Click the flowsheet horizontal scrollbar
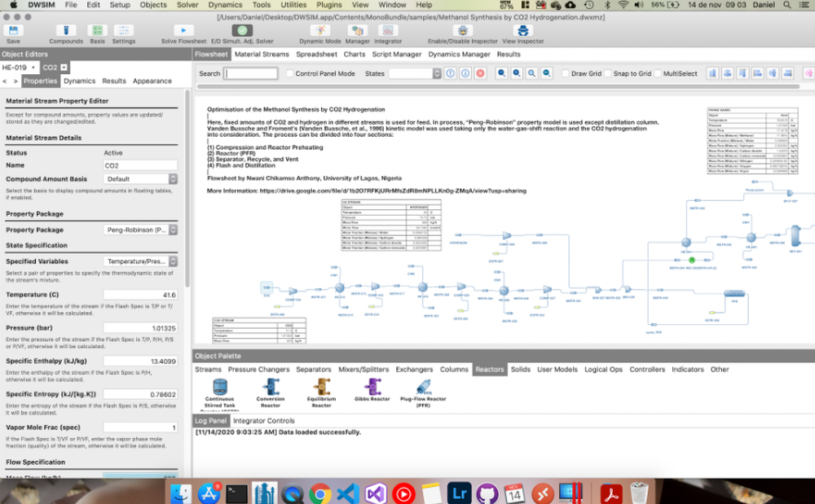Viewport: 815px width, 504px height. point(498,86)
